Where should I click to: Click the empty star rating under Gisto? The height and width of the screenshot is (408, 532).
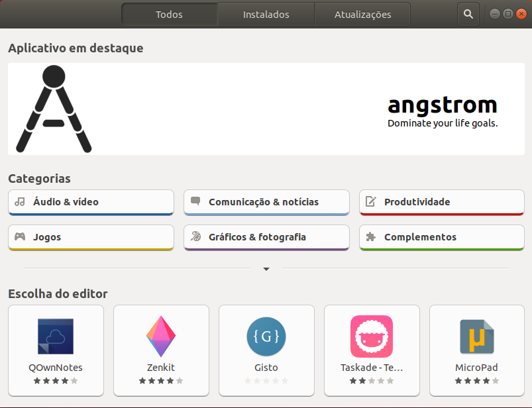click(x=266, y=381)
